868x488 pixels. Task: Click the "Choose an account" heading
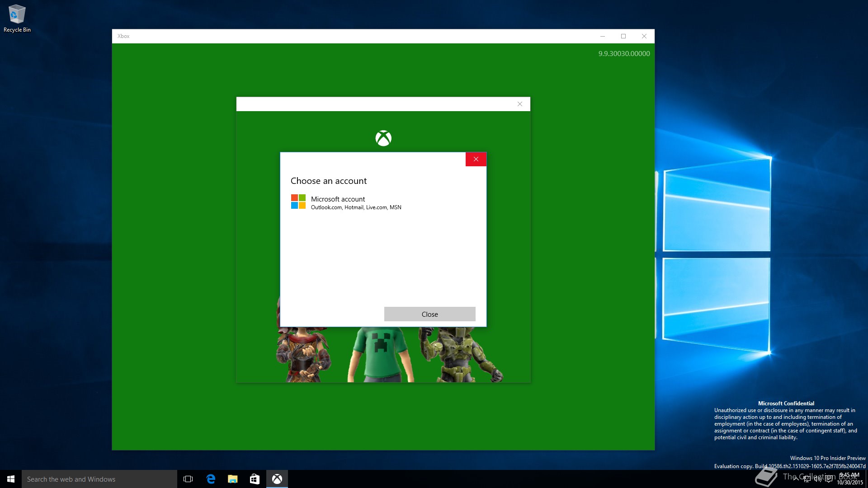pos(329,181)
